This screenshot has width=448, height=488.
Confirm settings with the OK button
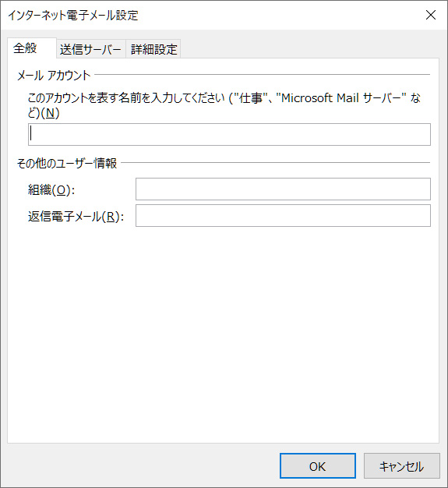(318, 465)
